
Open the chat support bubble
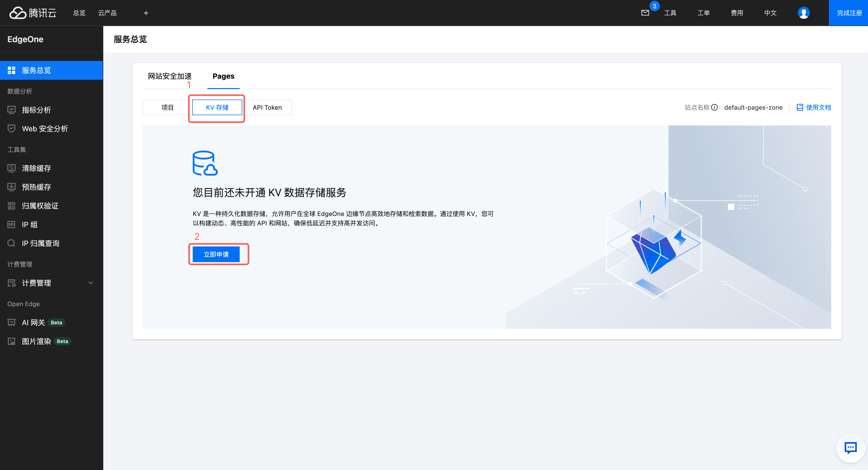click(851, 448)
